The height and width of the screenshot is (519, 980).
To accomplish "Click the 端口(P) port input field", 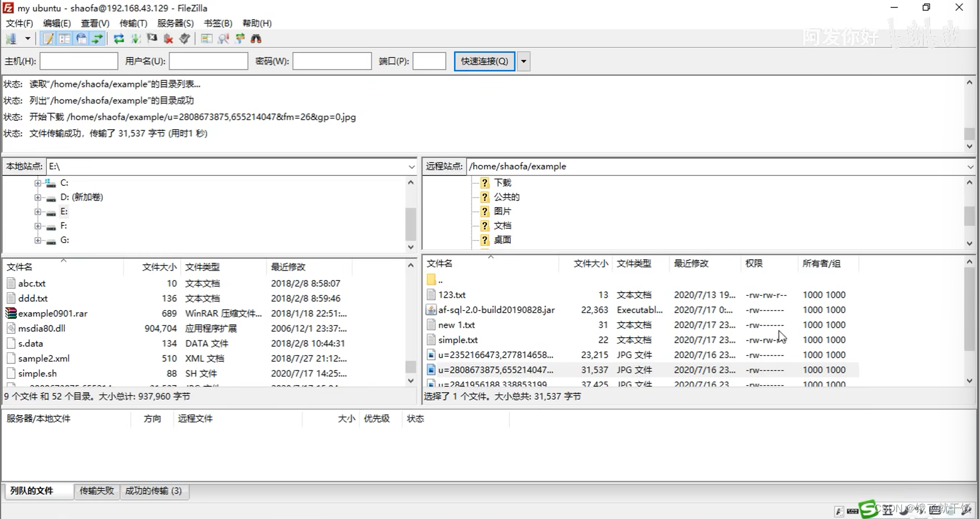I will point(429,61).
